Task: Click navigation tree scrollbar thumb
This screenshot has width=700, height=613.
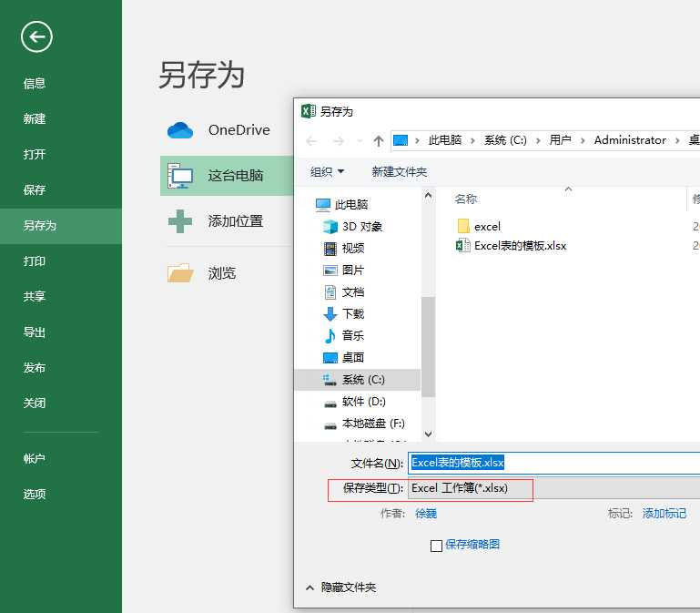Action: (x=428, y=347)
